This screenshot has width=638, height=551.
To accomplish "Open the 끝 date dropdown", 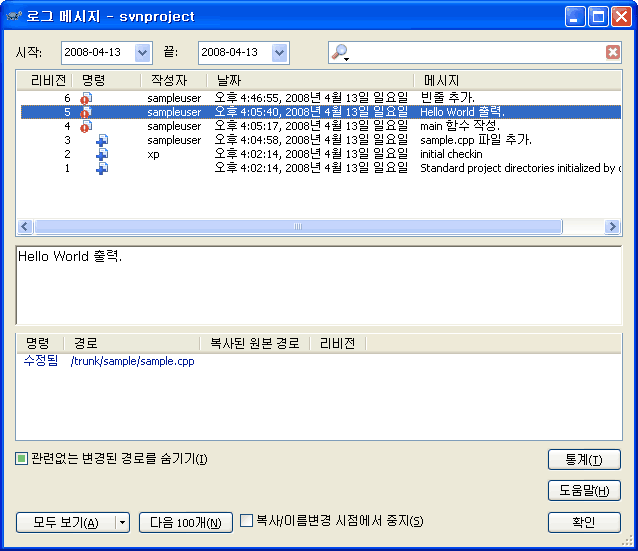I will click(x=279, y=52).
